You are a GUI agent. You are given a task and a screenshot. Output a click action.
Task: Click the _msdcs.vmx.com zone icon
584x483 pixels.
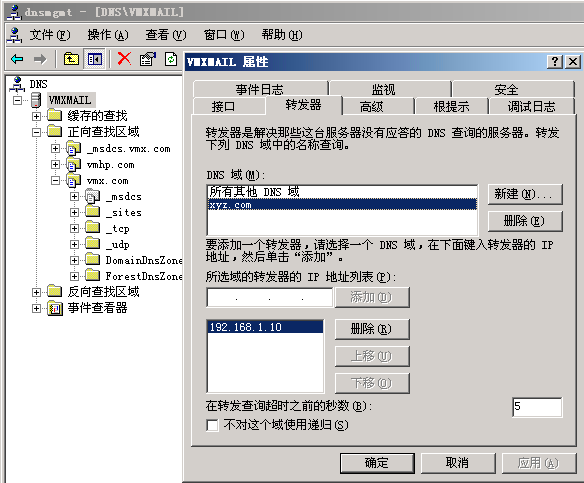(73, 149)
